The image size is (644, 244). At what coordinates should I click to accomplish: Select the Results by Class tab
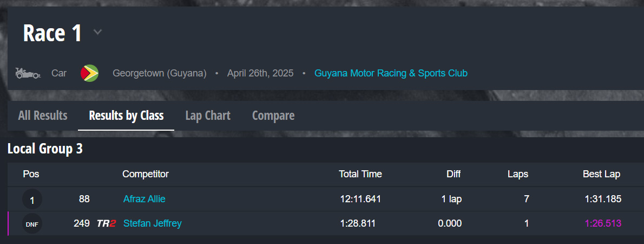(x=126, y=115)
